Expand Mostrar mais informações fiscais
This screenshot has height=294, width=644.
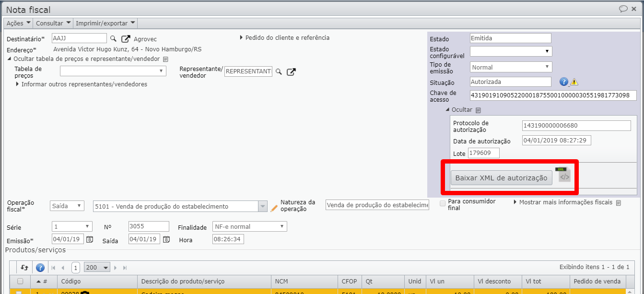[x=563, y=202]
